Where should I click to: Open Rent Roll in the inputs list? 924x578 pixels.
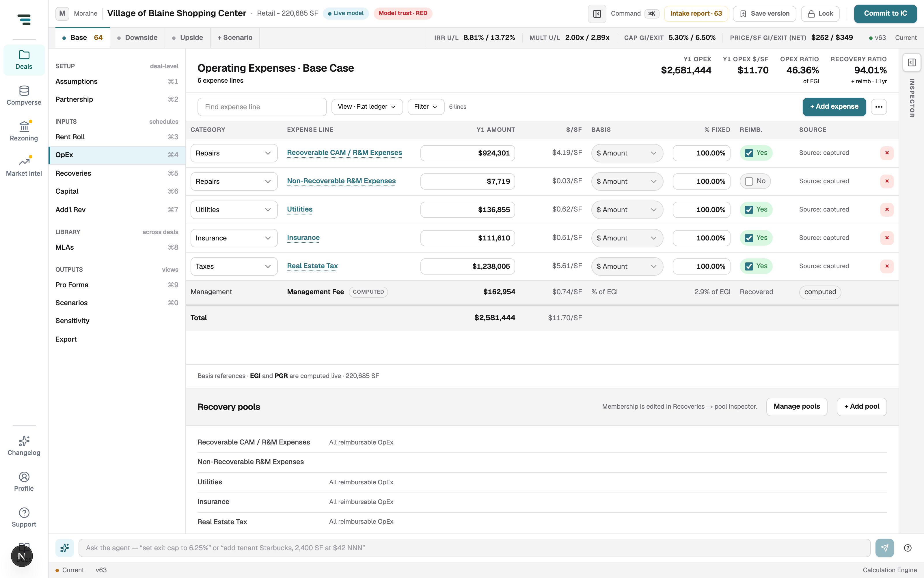117,137
